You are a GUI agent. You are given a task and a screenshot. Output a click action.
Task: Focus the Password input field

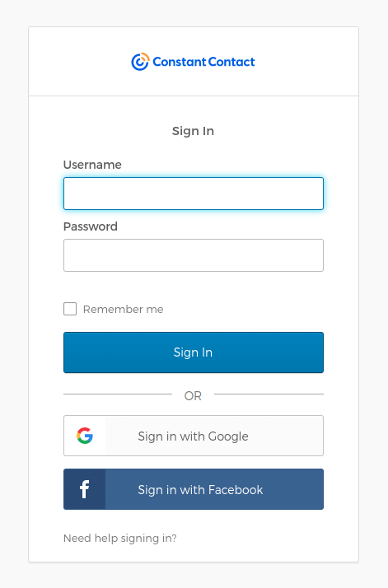coord(194,255)
